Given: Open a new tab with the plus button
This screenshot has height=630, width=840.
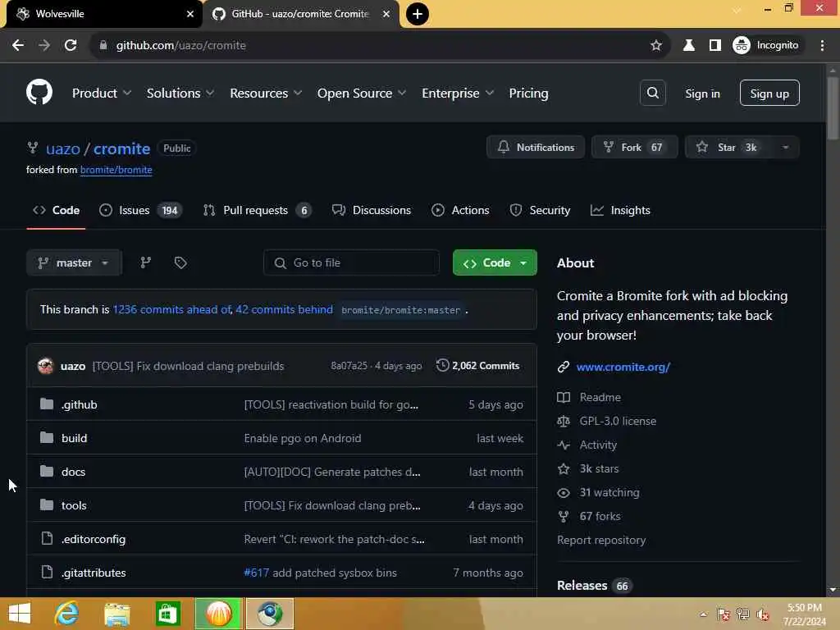Looking at the screenshot, I should click(417, 14).
